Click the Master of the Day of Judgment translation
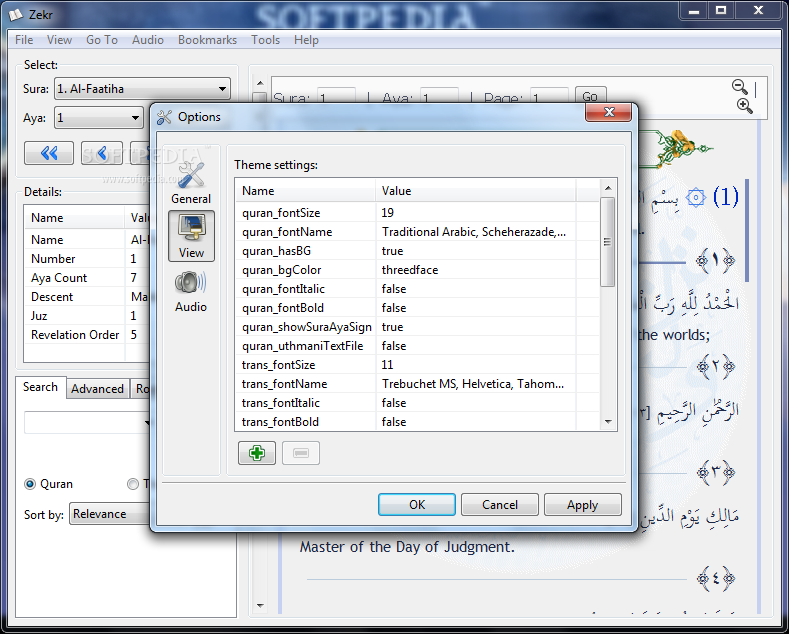Image resolution: width=789 pixels, height=634 pixels. (407, 547)
